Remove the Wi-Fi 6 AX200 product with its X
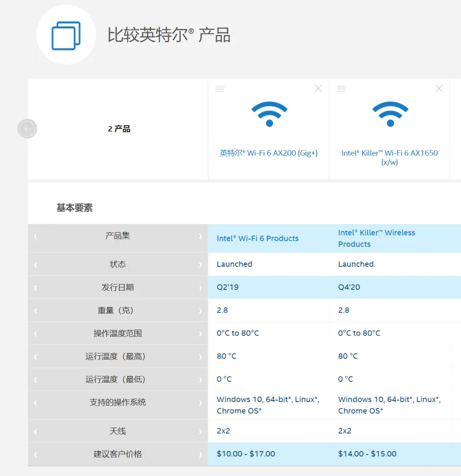The width and height of the screenshot is (461, 476). (x=318, y=88)
